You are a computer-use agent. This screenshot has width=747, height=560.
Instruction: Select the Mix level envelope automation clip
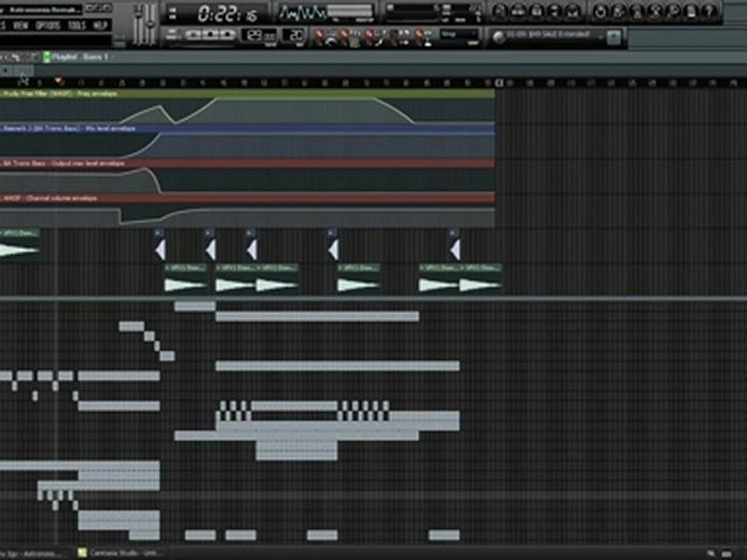click(247, 142)
